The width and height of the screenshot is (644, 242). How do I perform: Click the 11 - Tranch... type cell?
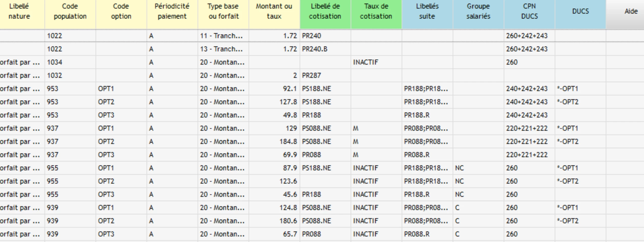coord(223,36)
